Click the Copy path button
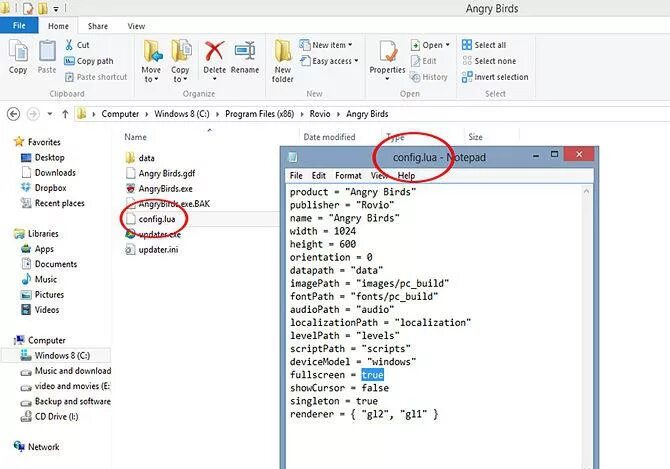 (89, 61)
